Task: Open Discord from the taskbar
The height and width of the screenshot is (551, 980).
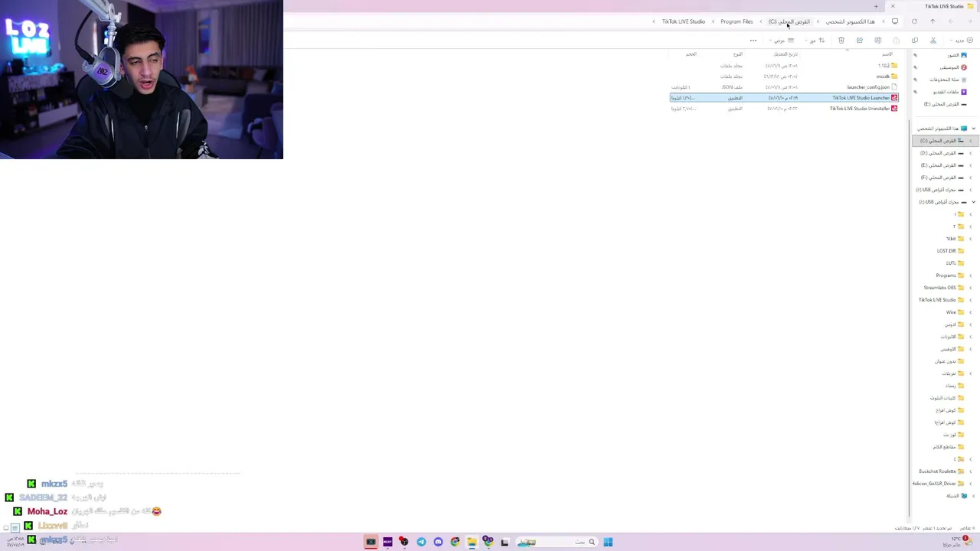Action: point(438,542)
